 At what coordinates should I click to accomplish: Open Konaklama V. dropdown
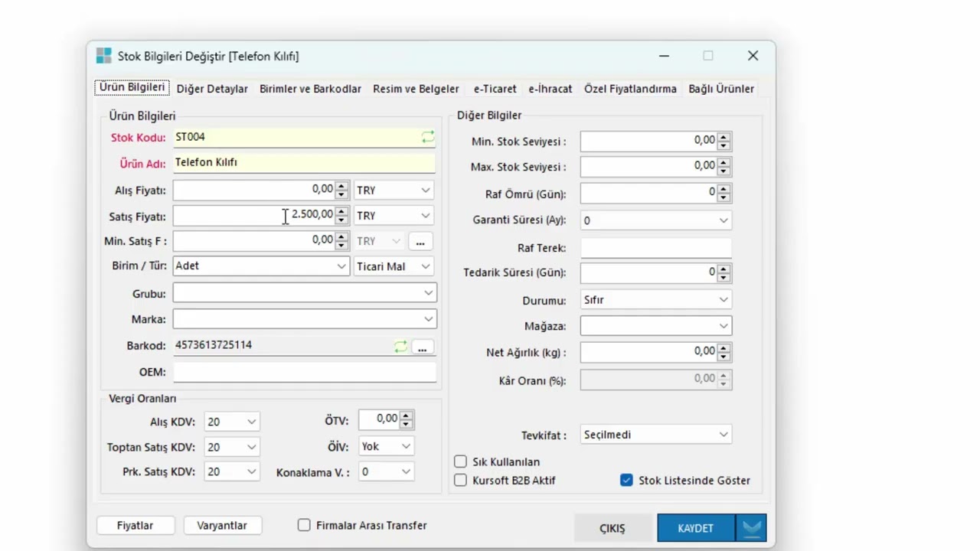(386, 471)
